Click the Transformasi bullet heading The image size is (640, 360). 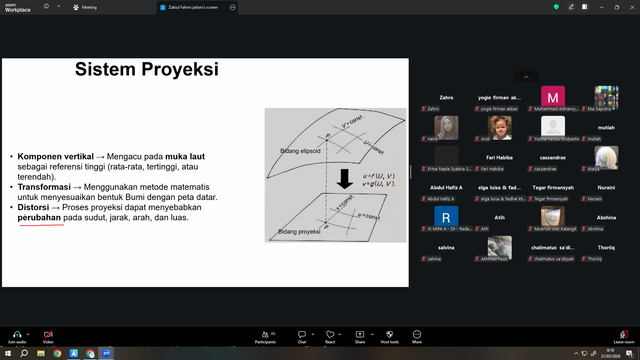[44, 187]
